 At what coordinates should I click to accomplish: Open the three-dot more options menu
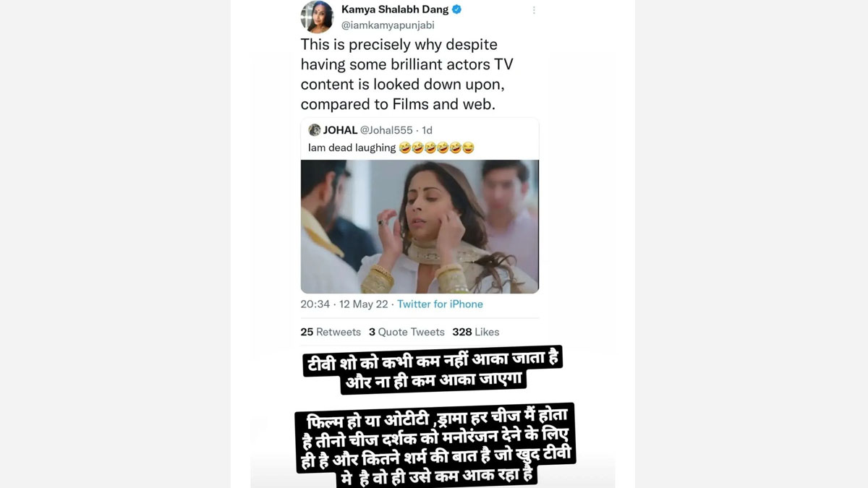point(534,10)
